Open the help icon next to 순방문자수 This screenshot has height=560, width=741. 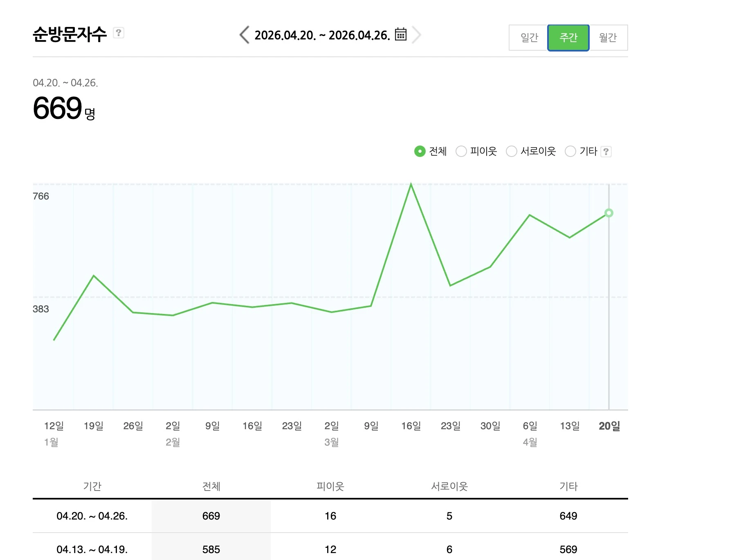pyautogui.click(x=119, y=33)
